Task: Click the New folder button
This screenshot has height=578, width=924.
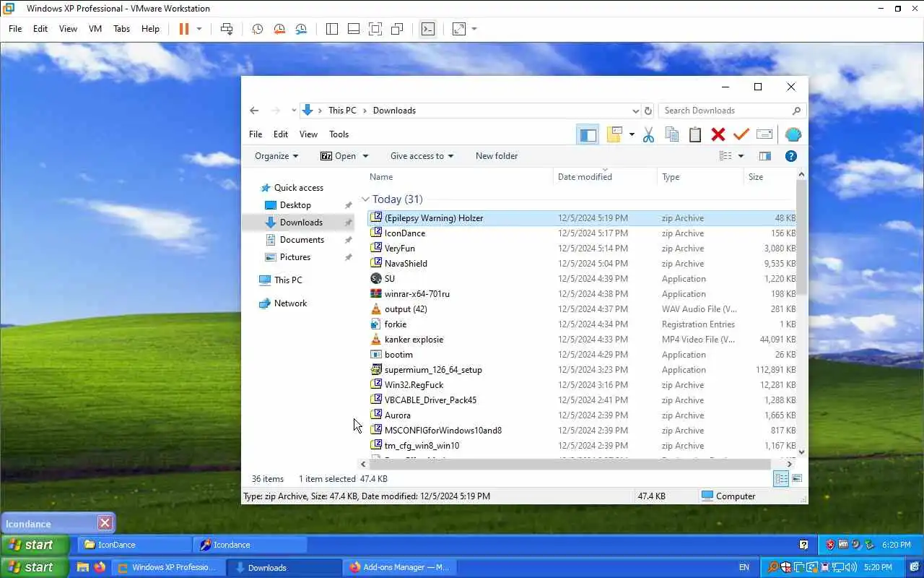Action: (497, 156)
